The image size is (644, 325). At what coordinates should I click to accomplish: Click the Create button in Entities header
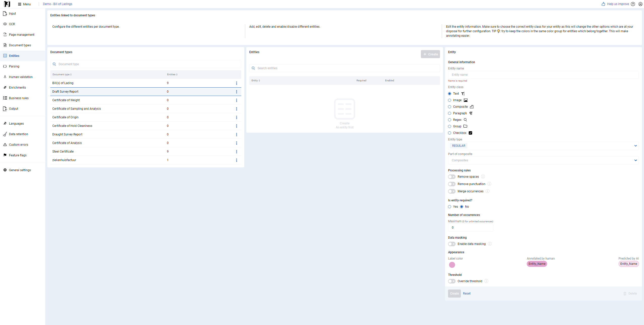(x=430, y=54)
